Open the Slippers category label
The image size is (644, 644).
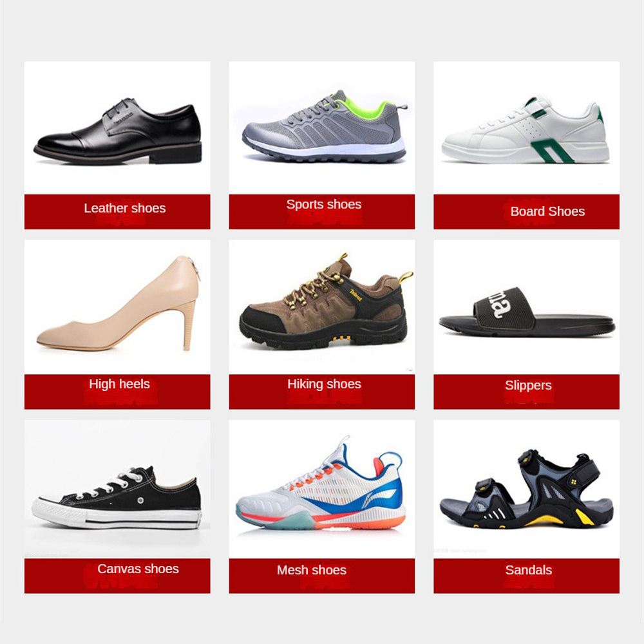pos(528,385)
